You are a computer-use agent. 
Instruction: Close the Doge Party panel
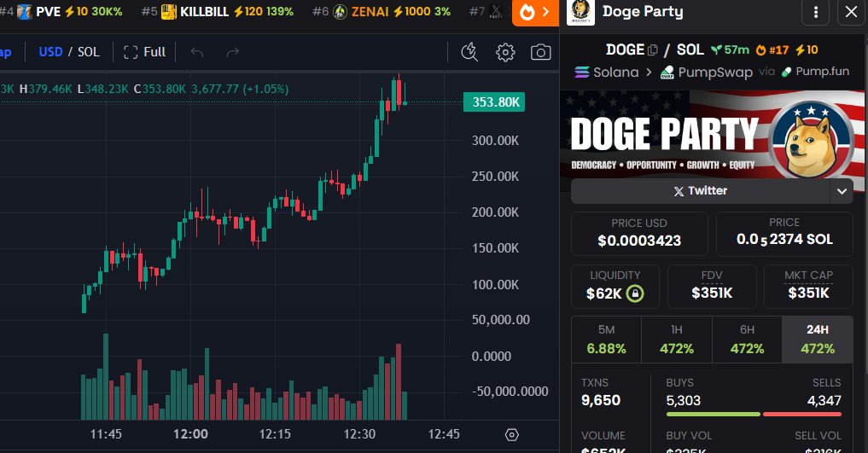coord(852,12)
